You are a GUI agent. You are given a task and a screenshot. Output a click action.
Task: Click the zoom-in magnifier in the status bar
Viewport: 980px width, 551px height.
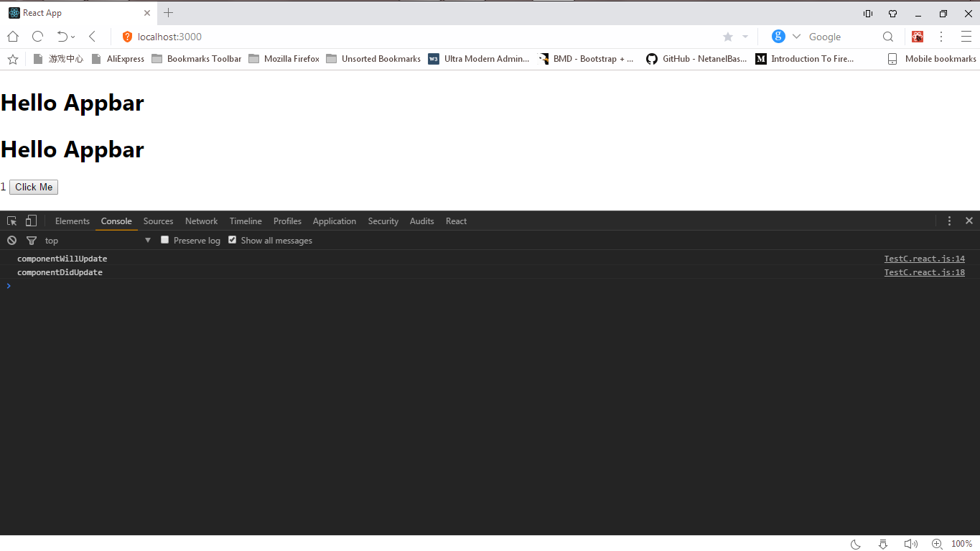[x=937, y=544]
